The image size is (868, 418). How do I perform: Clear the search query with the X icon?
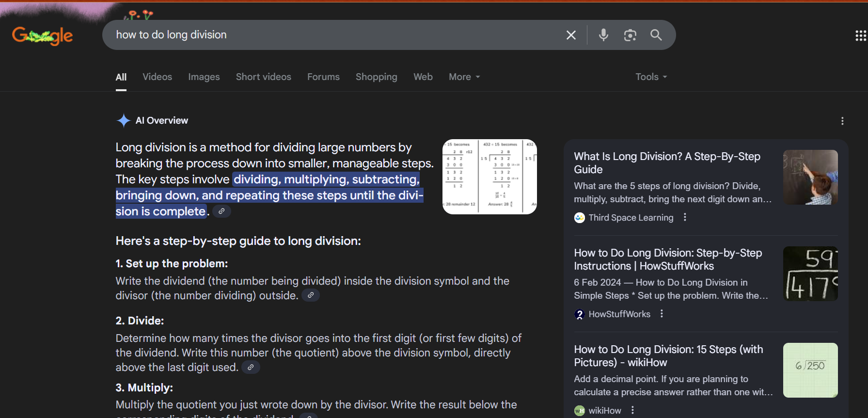click(571, 35)
